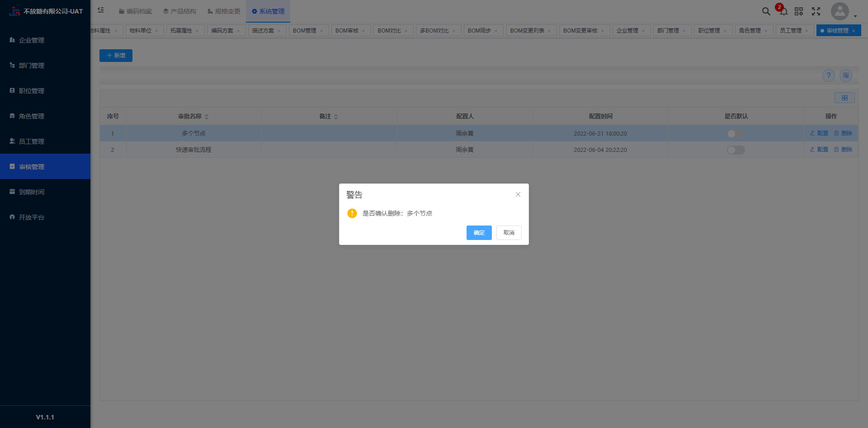This screenshot has height=428, width=868.
Task: Select the 多个节点 name cell
Action: [193, 133]
